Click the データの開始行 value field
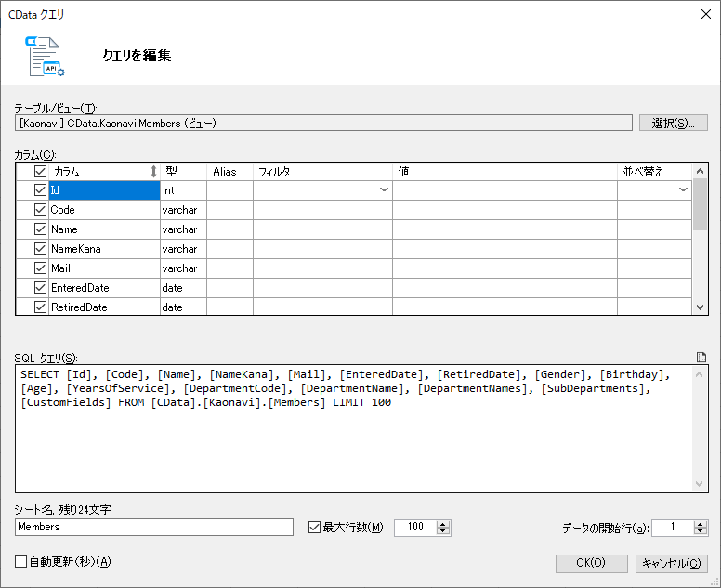The height and width of the screenshot is (588, 721). (673, 527)
